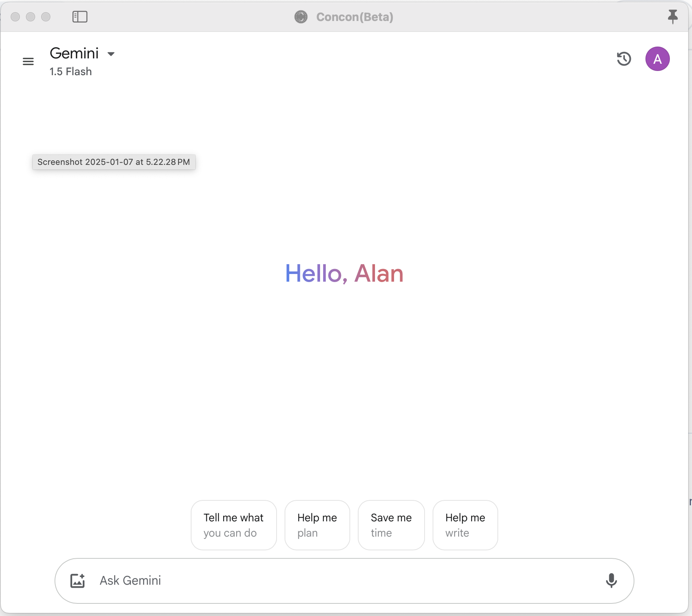Open recent activity history icon

coord(624,59)
